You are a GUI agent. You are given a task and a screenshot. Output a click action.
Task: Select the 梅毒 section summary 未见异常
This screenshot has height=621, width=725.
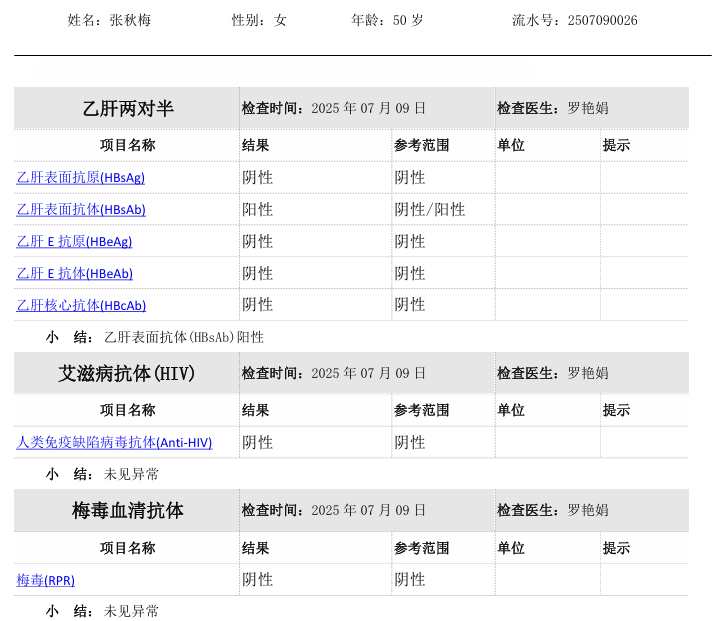pyautogui.click(x=131, y=611)
